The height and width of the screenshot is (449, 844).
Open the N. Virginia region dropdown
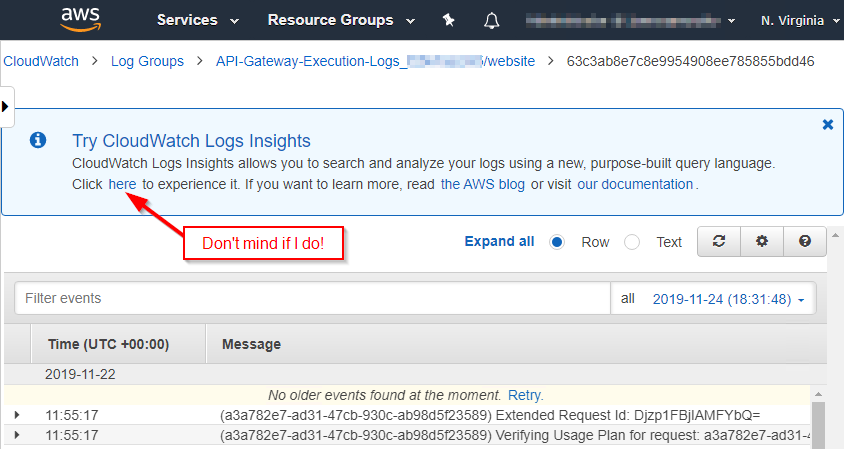pos(800,20)
